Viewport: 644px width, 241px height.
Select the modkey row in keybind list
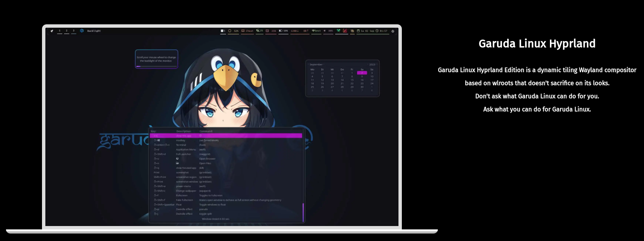(x=226, y=140)
